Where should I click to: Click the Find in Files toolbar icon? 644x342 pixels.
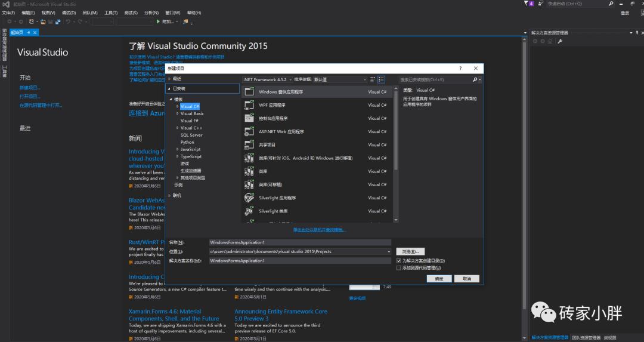tap(185, 21)
